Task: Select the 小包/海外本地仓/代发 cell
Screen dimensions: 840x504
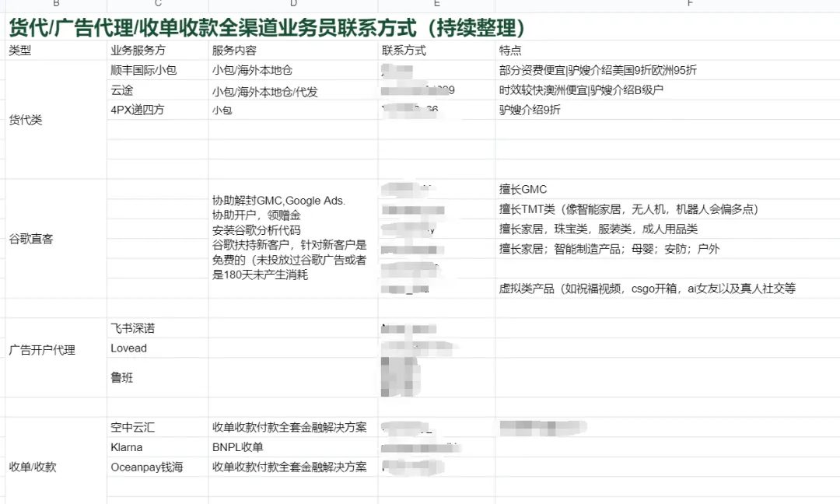Action: coord(293,92)
